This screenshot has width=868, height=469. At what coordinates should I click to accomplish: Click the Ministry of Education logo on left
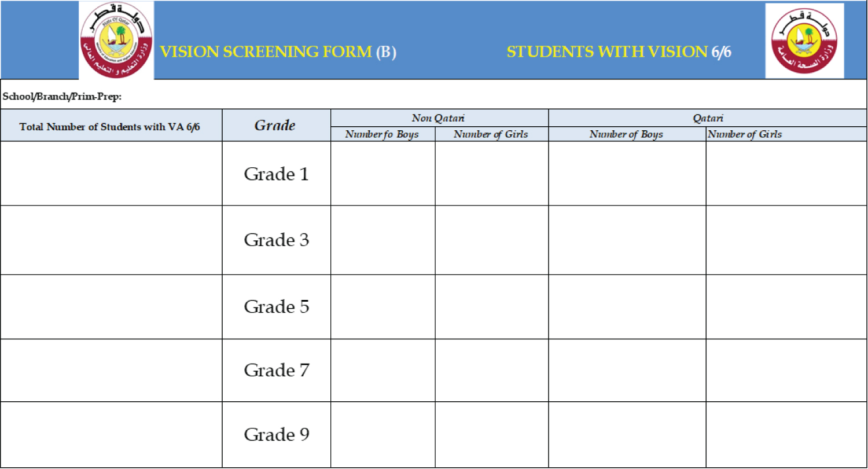coord(116,40)
